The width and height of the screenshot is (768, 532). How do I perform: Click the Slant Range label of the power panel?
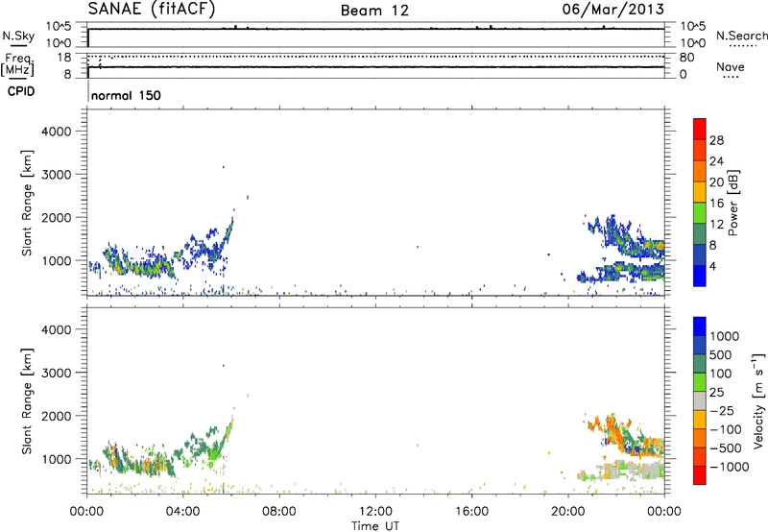(26, 203)
